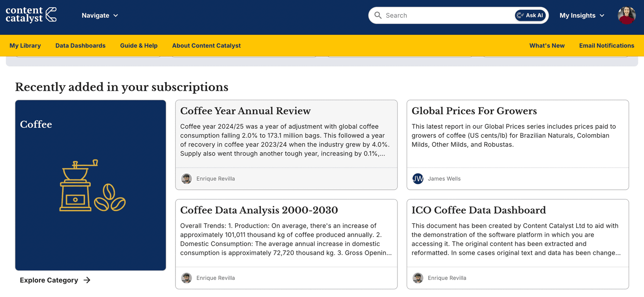Click the "Recently added in your subscriptions" heading
Screen dimensions: 644x297
click(122, 87)
